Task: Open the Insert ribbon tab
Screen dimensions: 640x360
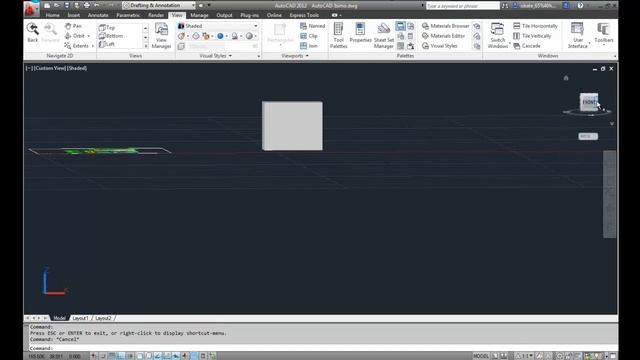Action: tap(73, 15)
